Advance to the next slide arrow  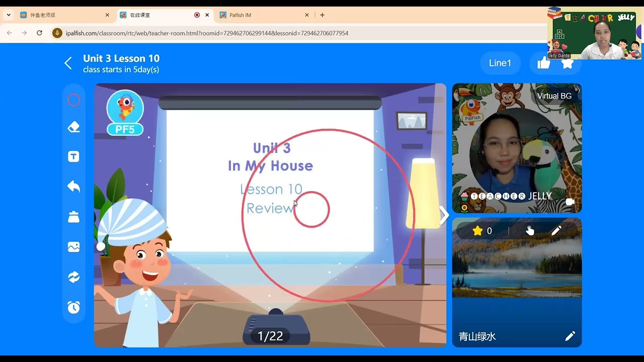tap(444, 216)
